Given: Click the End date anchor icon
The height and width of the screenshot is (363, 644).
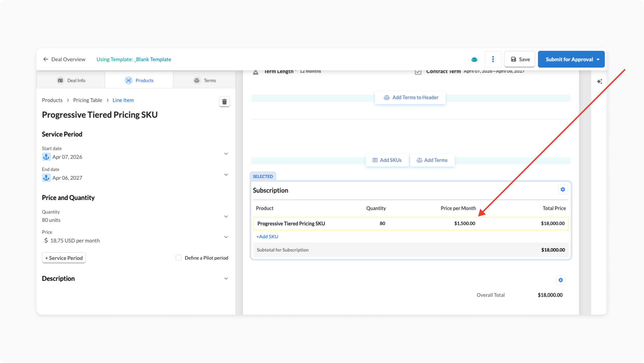Looking at the screenshot, I should pos(46,178).
